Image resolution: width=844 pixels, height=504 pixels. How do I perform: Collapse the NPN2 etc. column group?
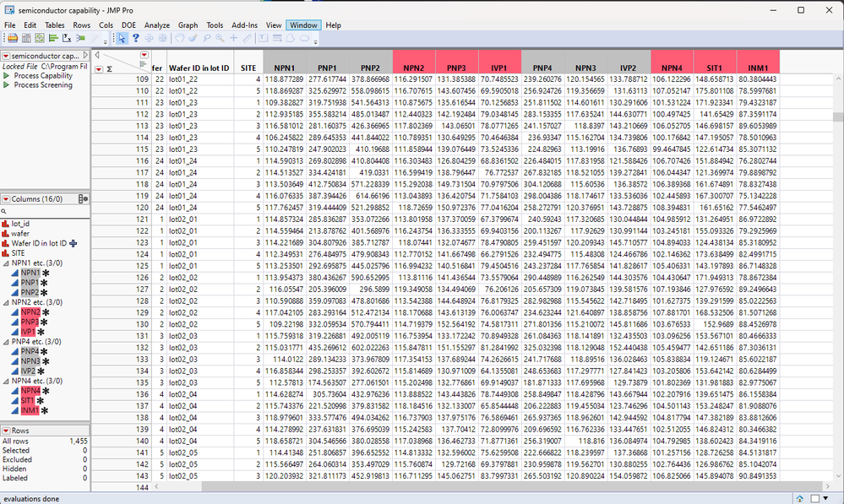tap(7, 302)
